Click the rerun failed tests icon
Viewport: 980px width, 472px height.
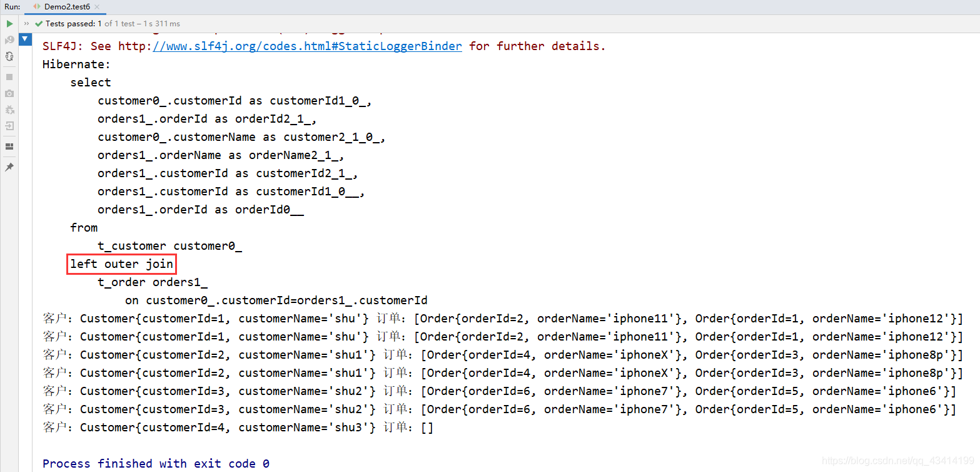9,40
